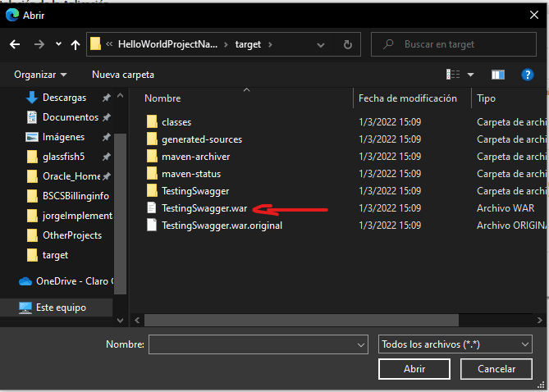Open BSCSBillinginfo sidebar folder
Viewport: 549px width, 392px height.
click(75, 196)
